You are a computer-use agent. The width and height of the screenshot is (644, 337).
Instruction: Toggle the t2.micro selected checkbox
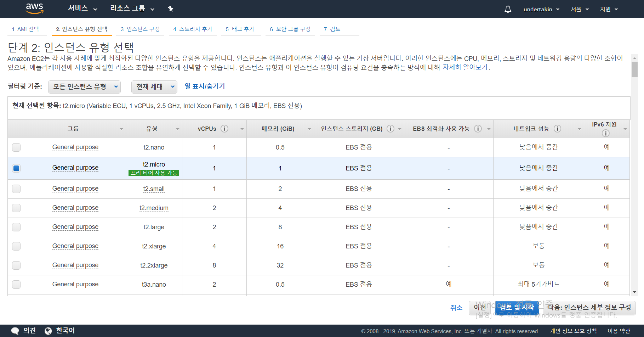pyautogui.click(x=16, y=168)
